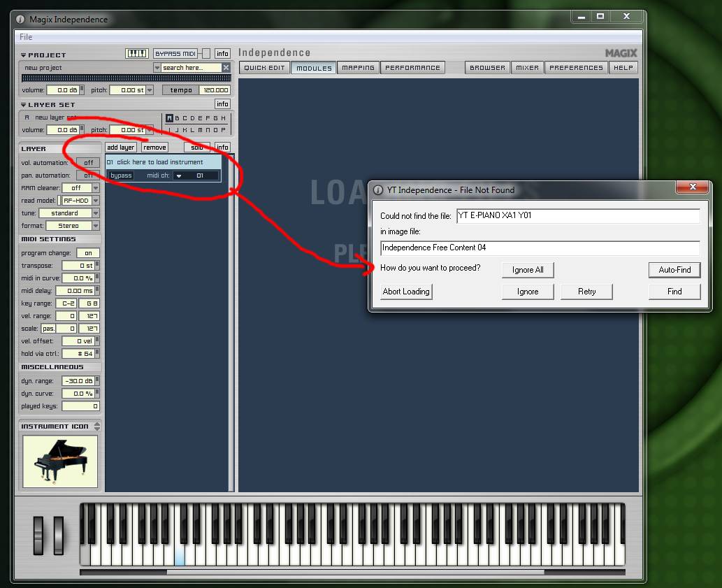The image size is (722, 588).
Task: Click Ignore All in File Not Found dialog
Action: point(528,270)
